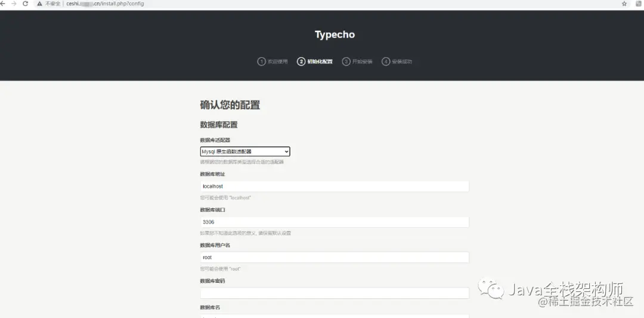
Task: Click the Typecho title in the header
Action: coord(335,35)
